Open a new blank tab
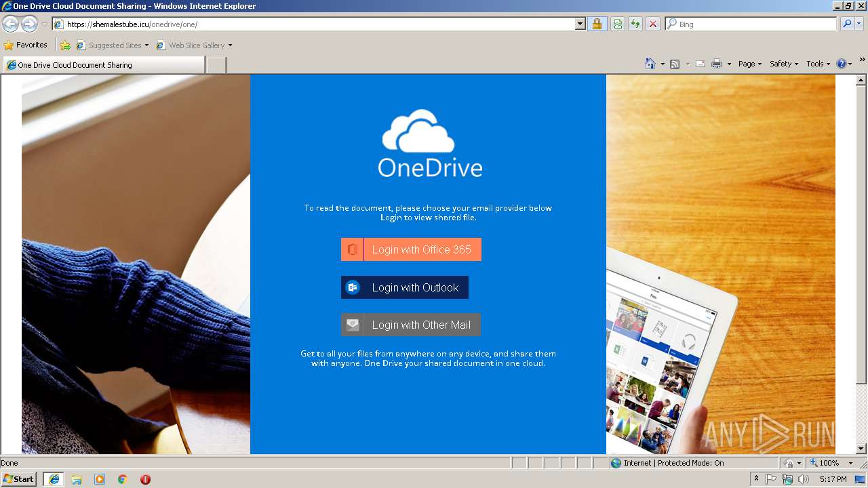 [216, 65]
